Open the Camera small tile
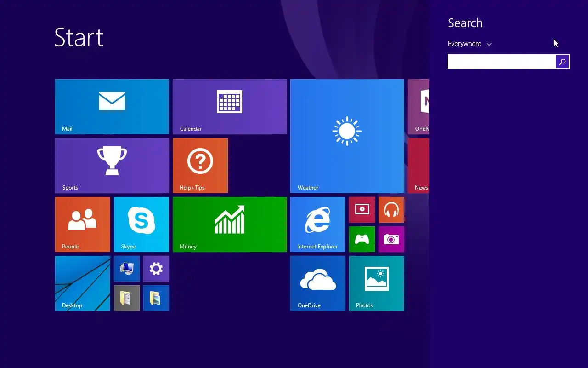 tap(391, 239)
